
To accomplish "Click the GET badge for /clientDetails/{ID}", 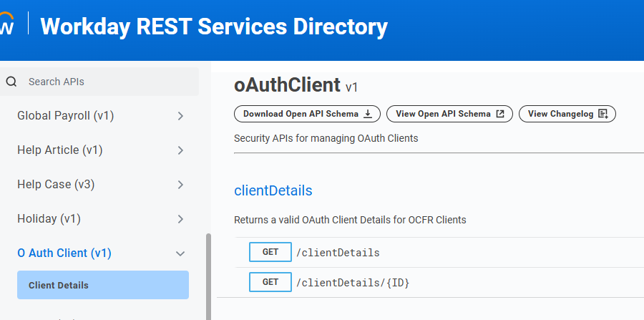I will (x=270, y=282).
